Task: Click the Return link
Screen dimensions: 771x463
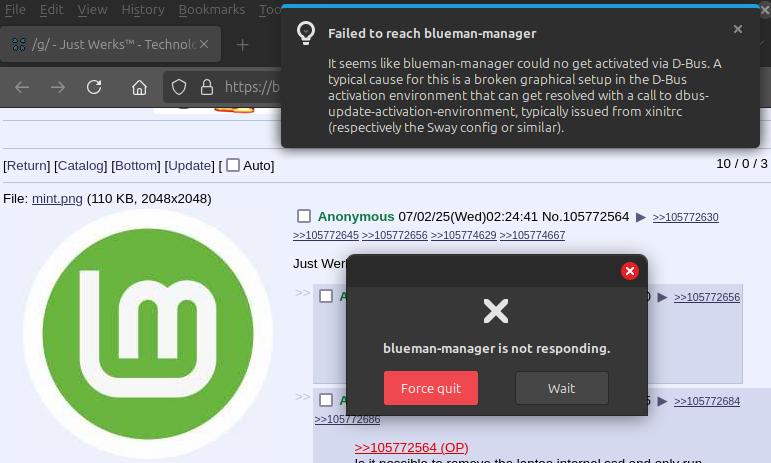Action: 27,166
